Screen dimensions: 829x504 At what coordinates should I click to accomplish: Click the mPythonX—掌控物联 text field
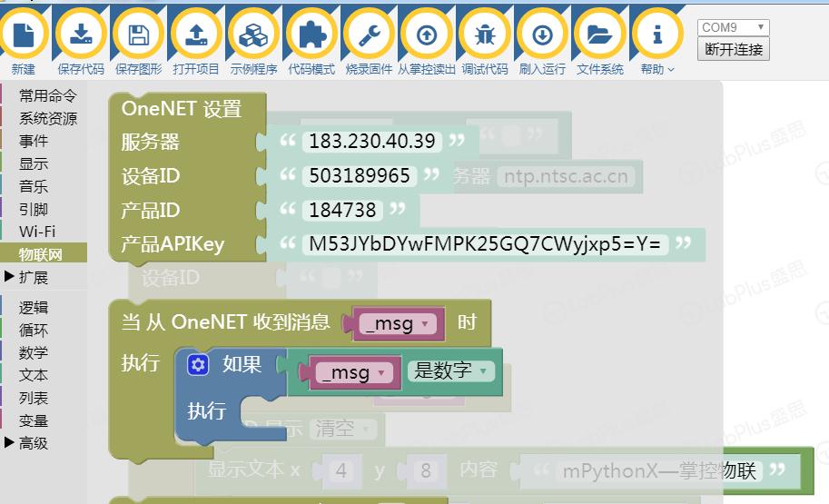tap(659, 470)
